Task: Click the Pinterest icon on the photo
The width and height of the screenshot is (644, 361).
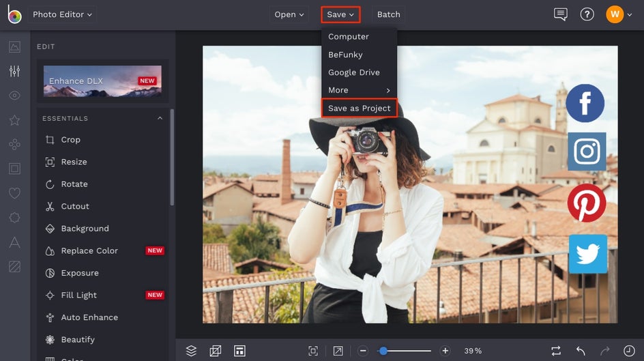Action: click(x=587, y=203)
